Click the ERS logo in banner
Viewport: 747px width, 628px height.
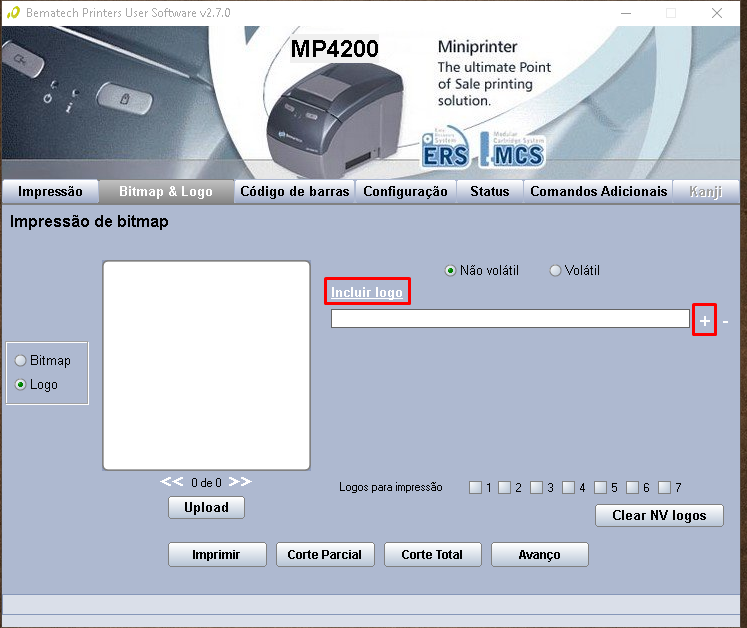point(445,148)
